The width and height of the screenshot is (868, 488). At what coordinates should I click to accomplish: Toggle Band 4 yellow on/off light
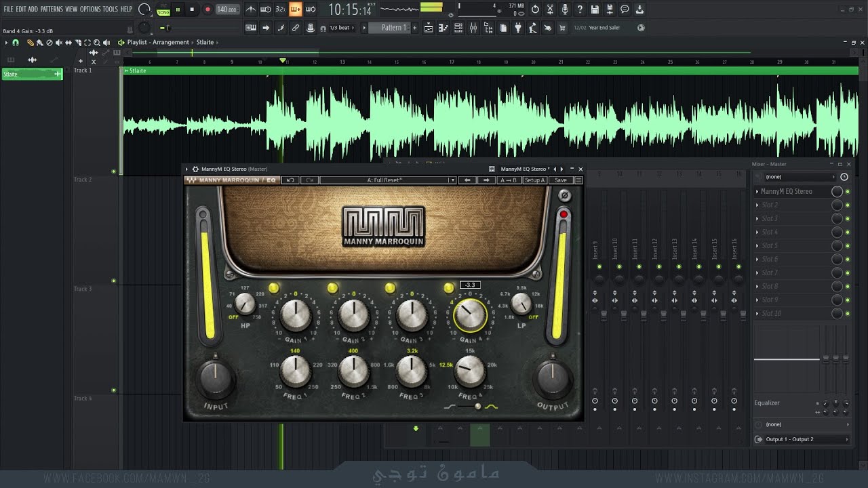449,288
